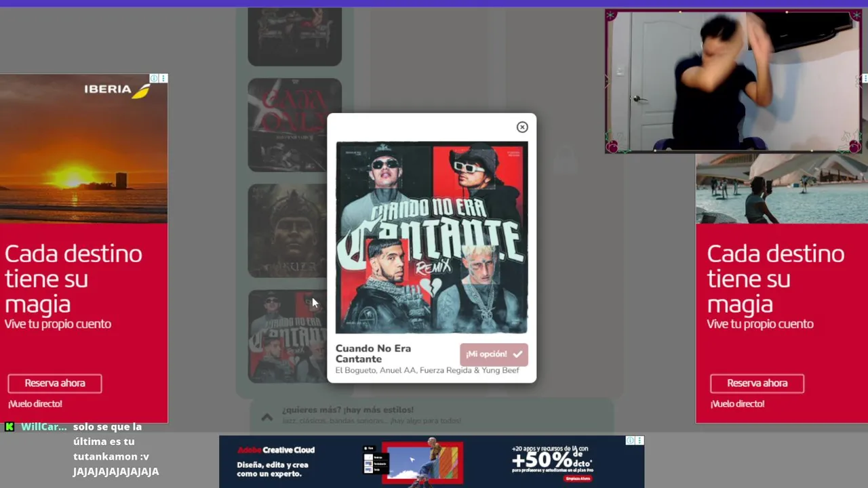868x488 pixels.
Task: Click ¡Vuelo directo! text on right ad
Action: [x=738, y=404]
